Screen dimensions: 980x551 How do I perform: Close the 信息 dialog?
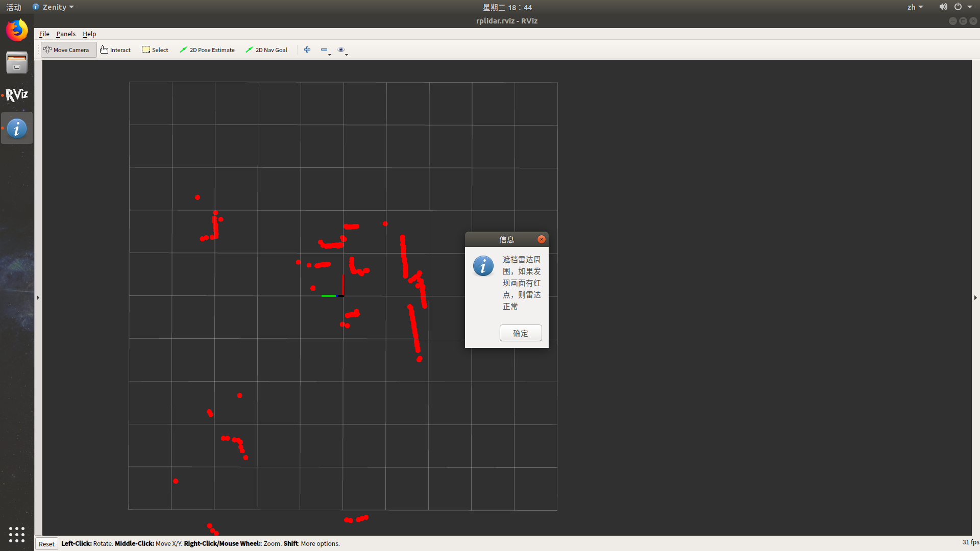coord(542,239)
